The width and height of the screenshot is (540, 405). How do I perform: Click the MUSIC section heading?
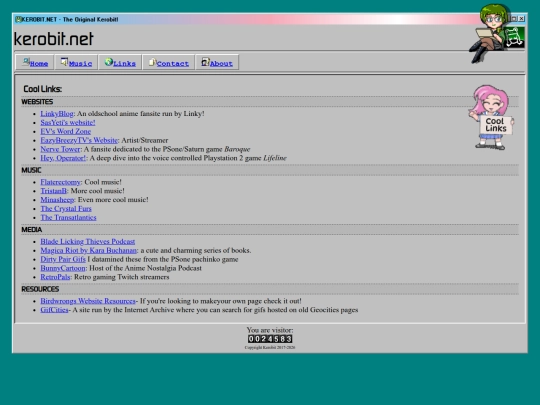click(x=31, y=170)
